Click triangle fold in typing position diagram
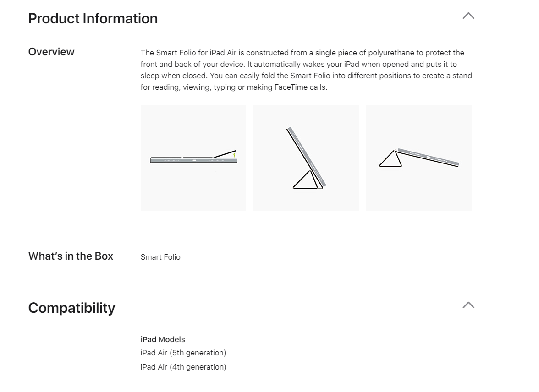The height and width of the screenshot is (392, 539). (x=390, y=159)
